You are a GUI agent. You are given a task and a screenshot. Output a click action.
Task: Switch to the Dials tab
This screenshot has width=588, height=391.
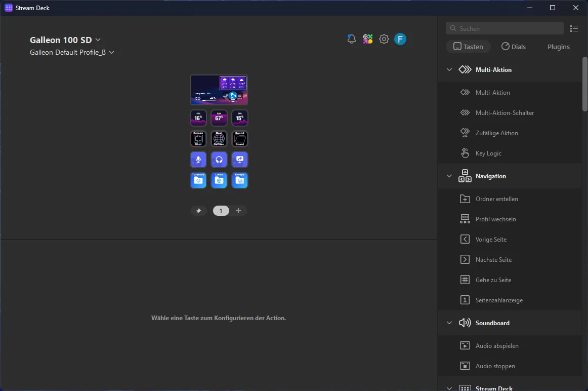pos(514,46)
